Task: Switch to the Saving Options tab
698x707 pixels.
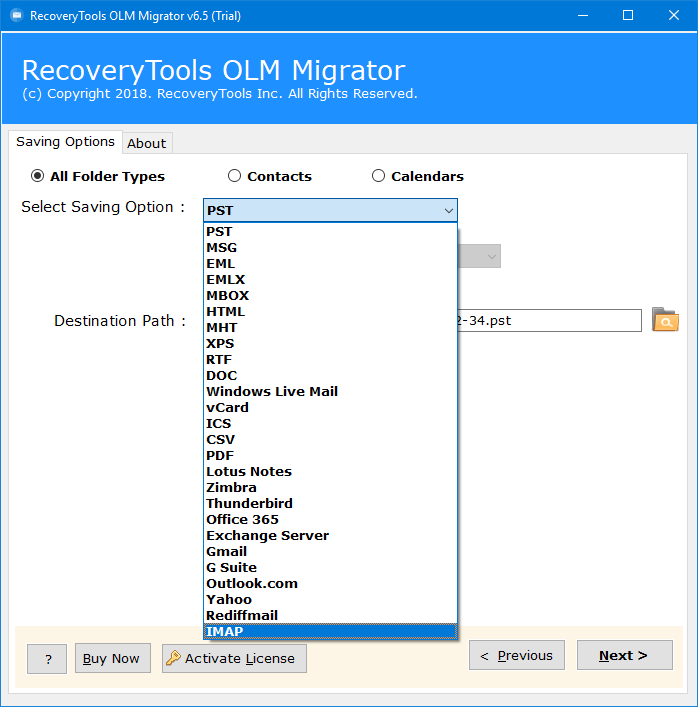Action: (65, 142)
